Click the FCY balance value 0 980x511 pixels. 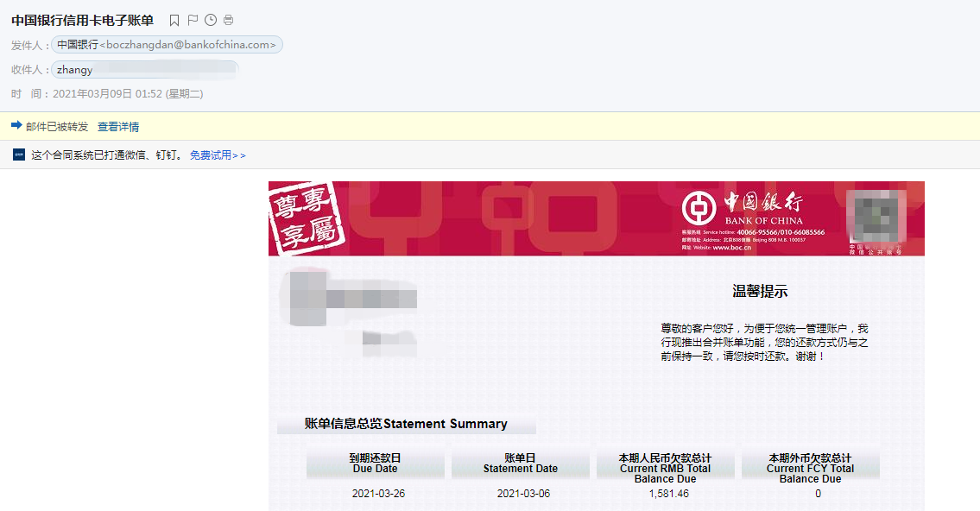coord(818,494)
